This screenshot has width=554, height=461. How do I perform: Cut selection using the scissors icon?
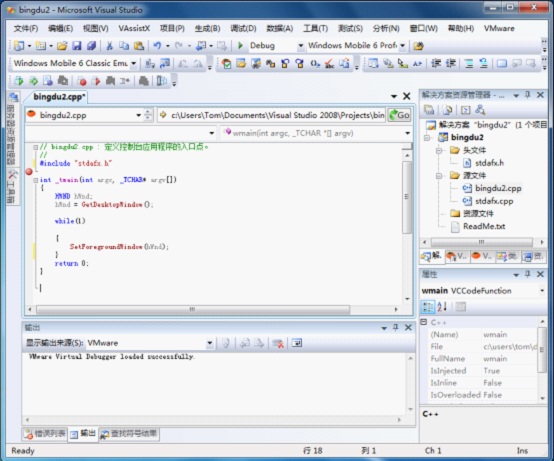(110, 46)
